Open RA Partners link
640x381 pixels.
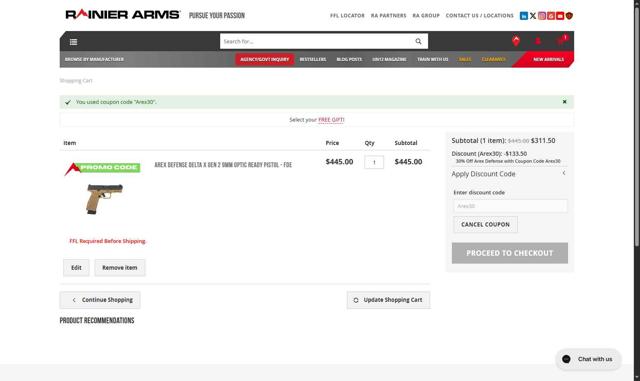[x=389, y=16]
